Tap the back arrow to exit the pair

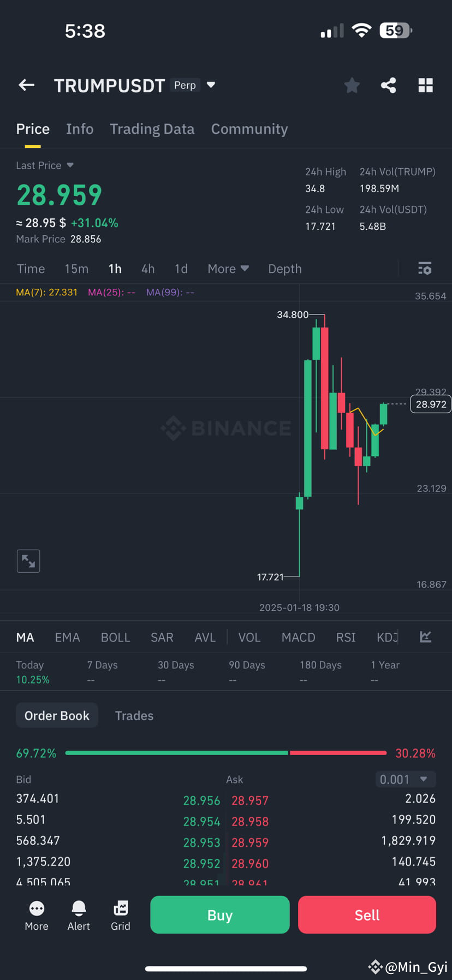pyautogui.click(x=26, y=85)
